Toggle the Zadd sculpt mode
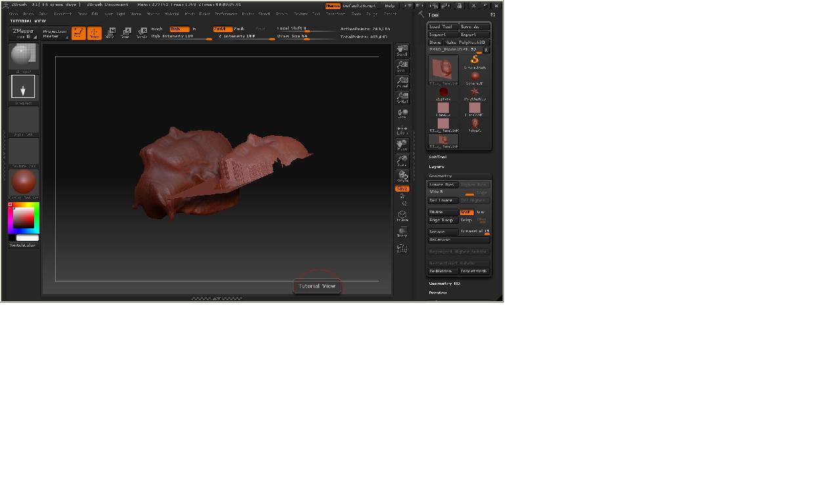 (222, 29)
